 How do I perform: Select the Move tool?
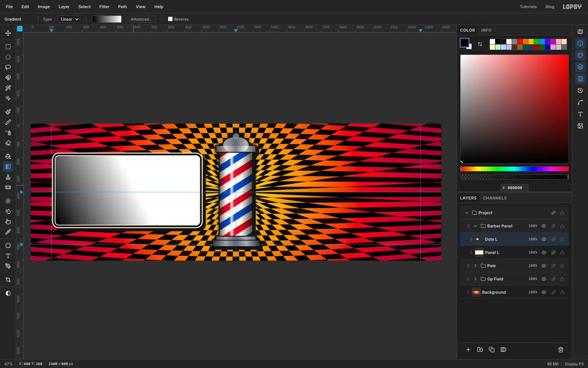point(8,33)
